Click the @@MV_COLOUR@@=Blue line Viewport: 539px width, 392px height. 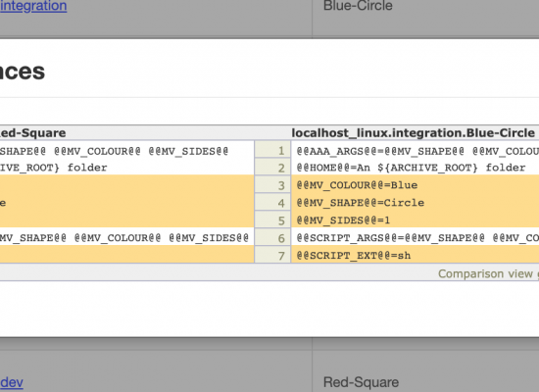tap(357, 185)
